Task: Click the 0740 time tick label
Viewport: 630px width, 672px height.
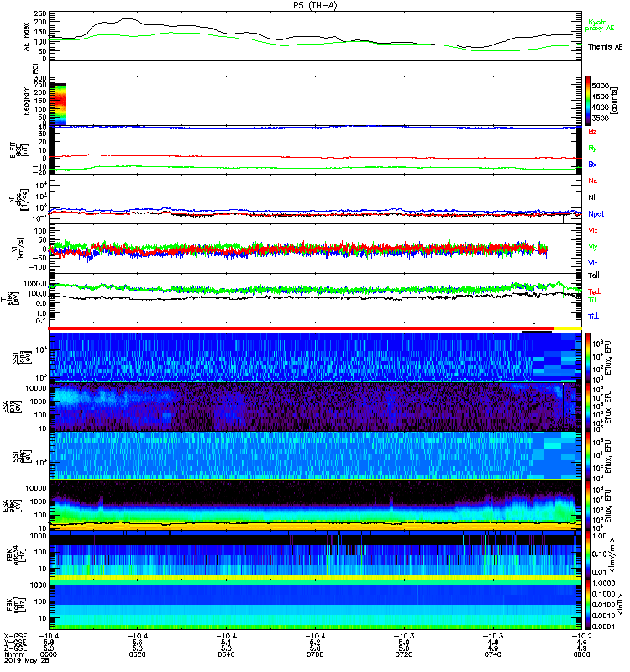Action: pyautogui.click(x=493, y=654)
